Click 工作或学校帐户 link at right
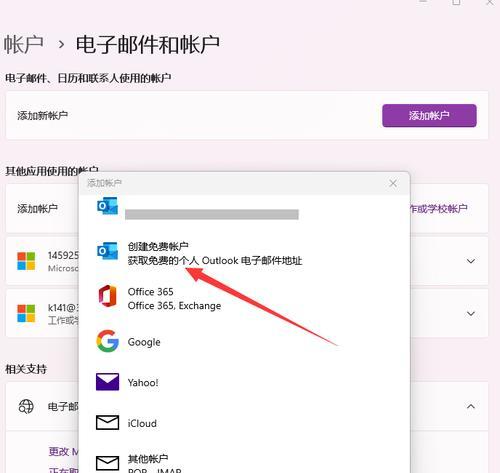This screenshot has height=473, width=500. point(438,209)
